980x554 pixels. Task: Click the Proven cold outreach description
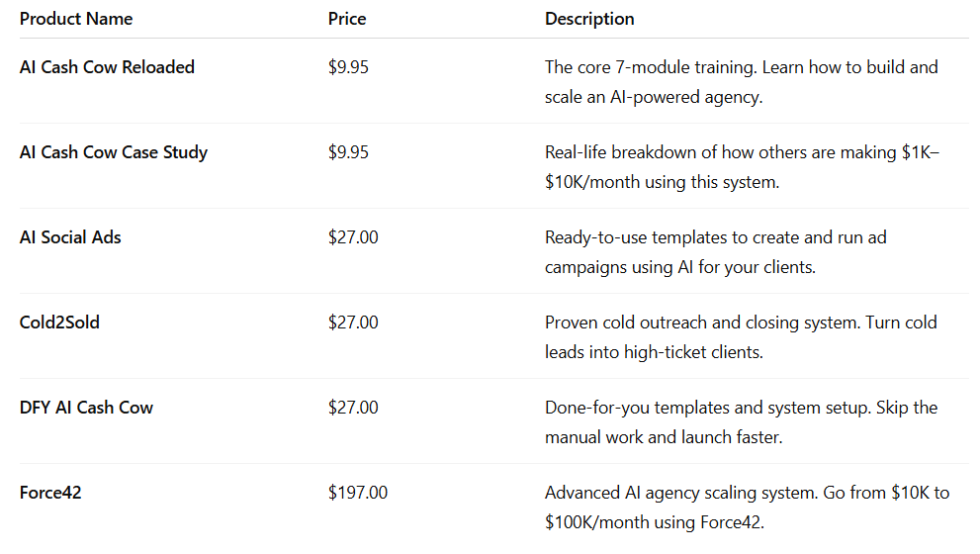(x=741, y=337)
